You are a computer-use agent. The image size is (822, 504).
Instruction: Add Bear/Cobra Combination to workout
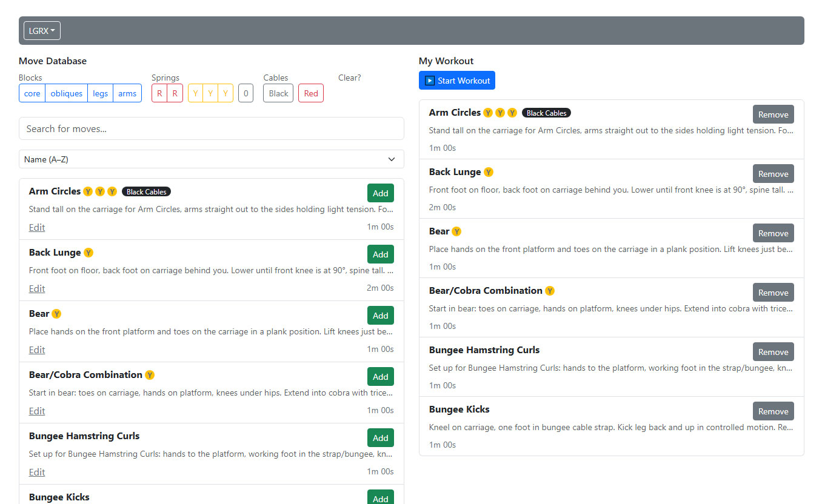click(381, 377)
